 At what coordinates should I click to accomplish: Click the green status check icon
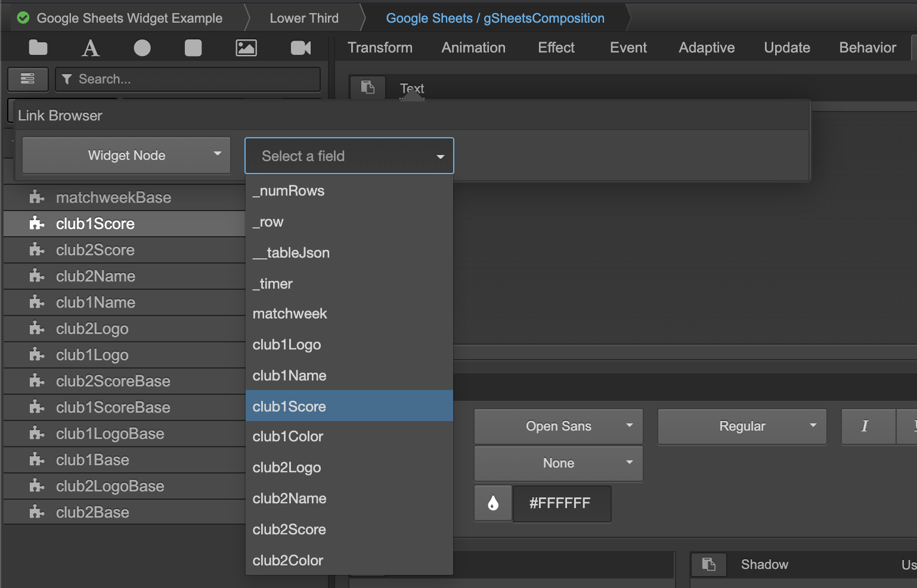coord(23,18)
